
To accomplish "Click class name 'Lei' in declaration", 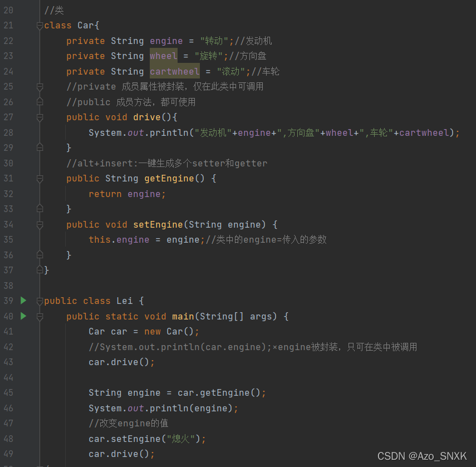I will (125, 301).
